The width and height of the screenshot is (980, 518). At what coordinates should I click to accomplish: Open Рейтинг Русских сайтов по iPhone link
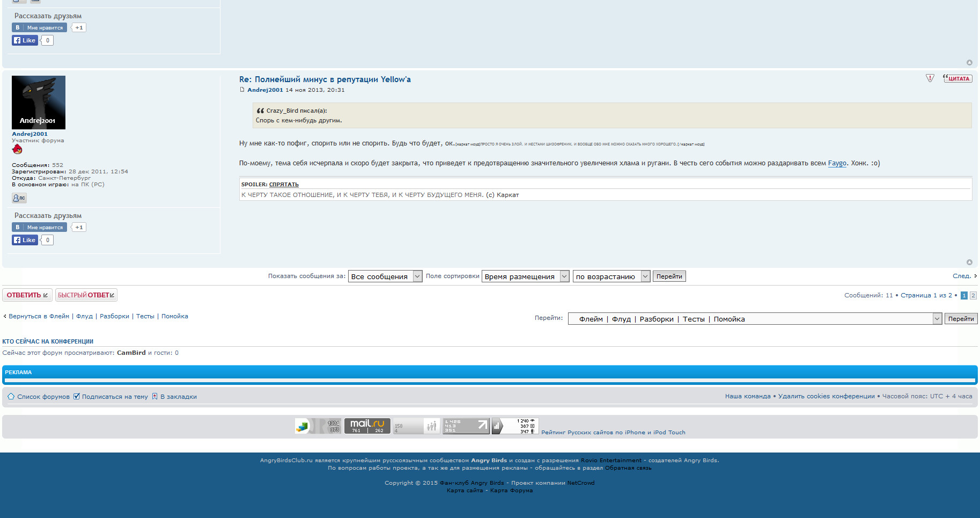tap(613, 432)
